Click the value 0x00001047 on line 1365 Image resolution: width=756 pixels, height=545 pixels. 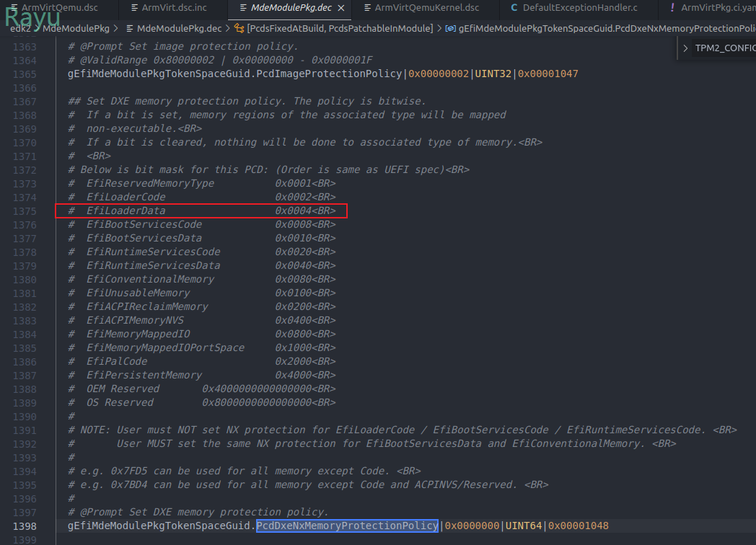(548, 74)
